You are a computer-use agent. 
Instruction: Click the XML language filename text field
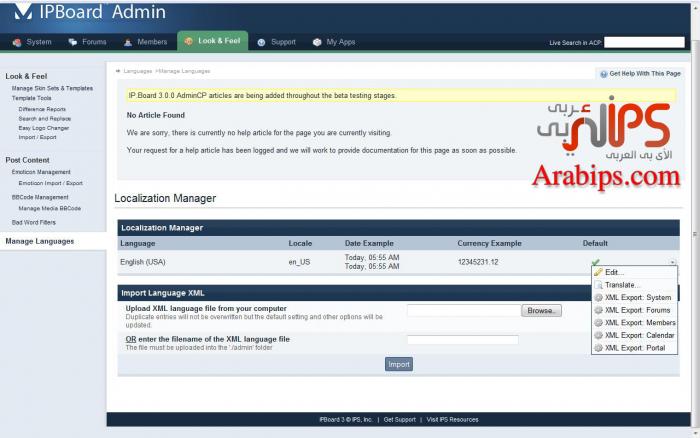click(462, 340)
